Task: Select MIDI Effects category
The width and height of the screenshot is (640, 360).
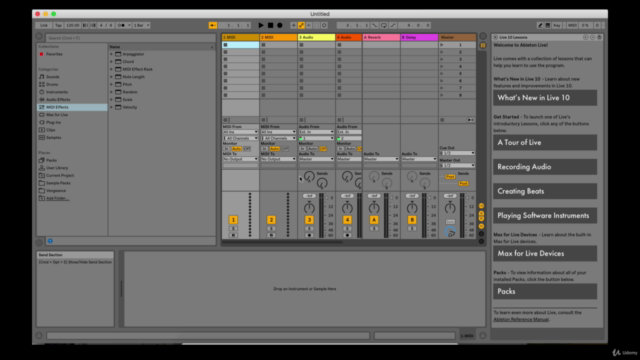Action: [72, 107]
